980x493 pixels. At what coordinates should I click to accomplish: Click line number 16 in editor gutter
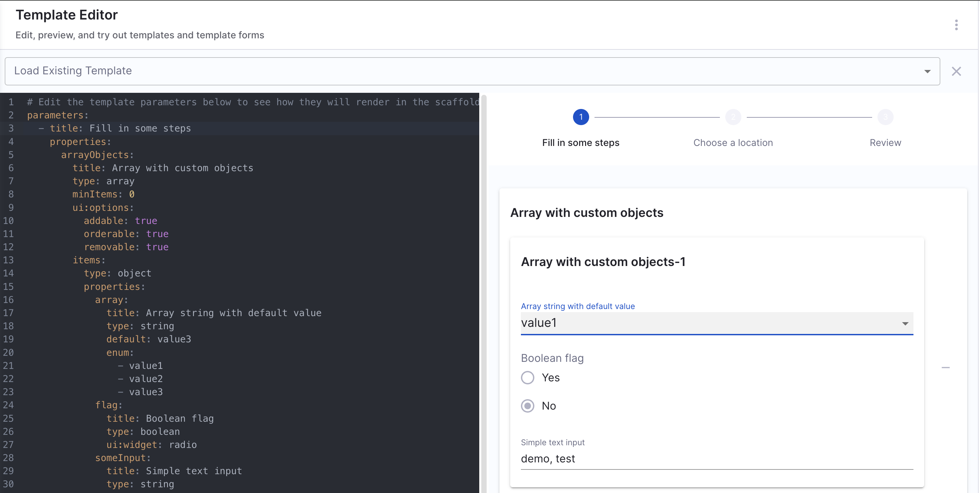[x=8, y=300]
